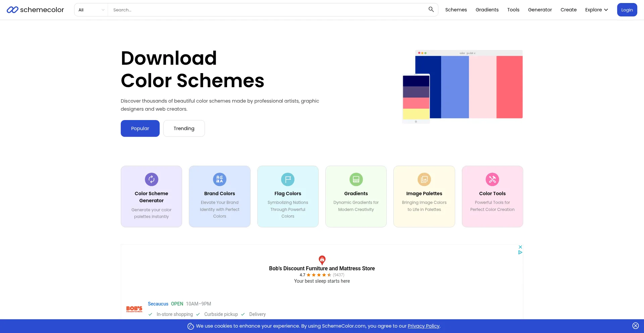644x333 pixels.
Task: Dismiss the cookie notice banner
Action: click(x=635, y=326)
